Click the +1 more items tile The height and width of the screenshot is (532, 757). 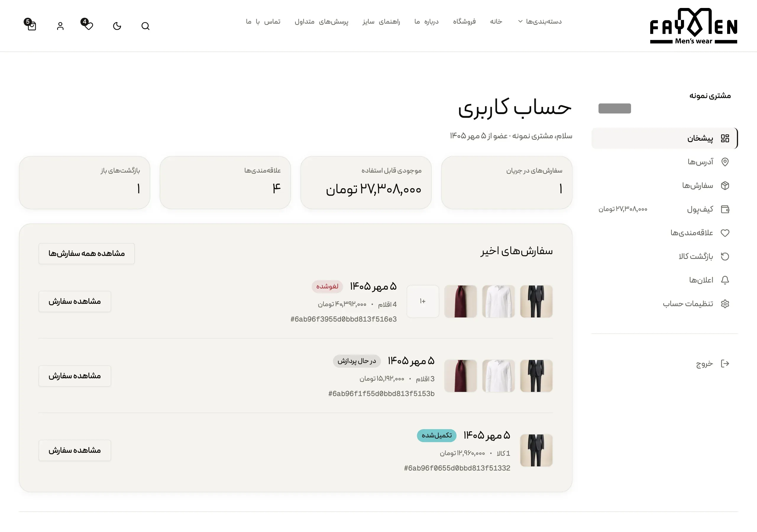(x=423, y=301)
